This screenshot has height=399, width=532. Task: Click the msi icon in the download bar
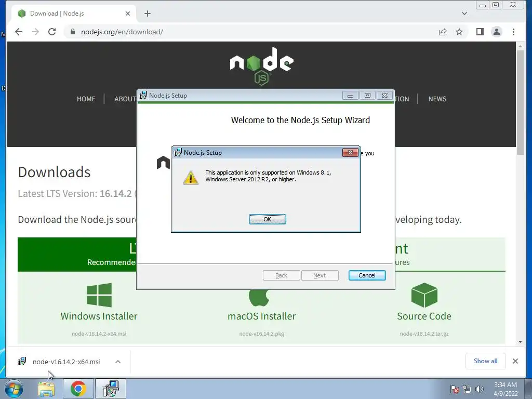(22, 362)
